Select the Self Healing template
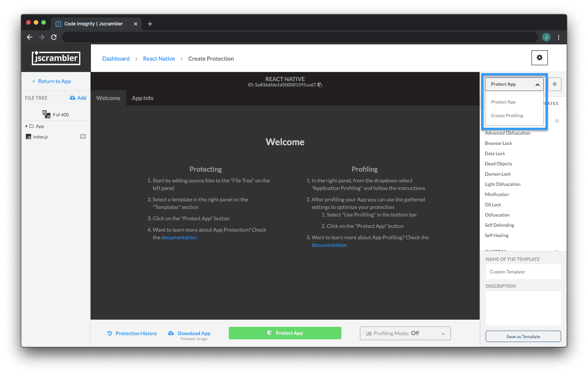Image resolution: width=588 pixels, height=375 pixels. point(497,235)
